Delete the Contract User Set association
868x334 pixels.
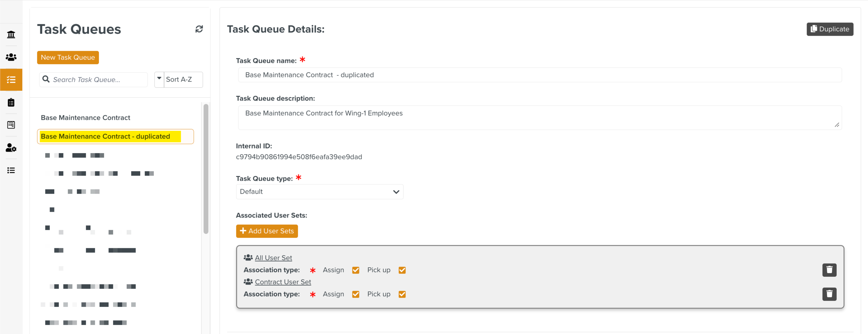pyautogui.click(x=829, y=294)
